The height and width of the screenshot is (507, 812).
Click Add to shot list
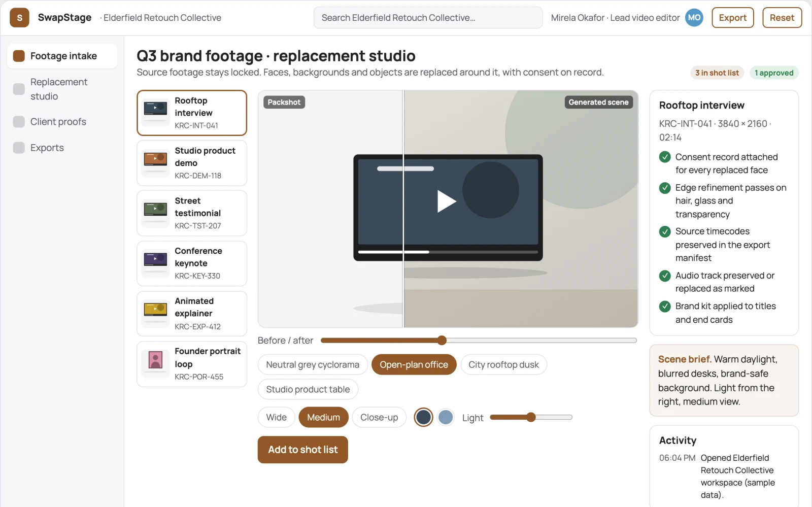tap(302, 450)
